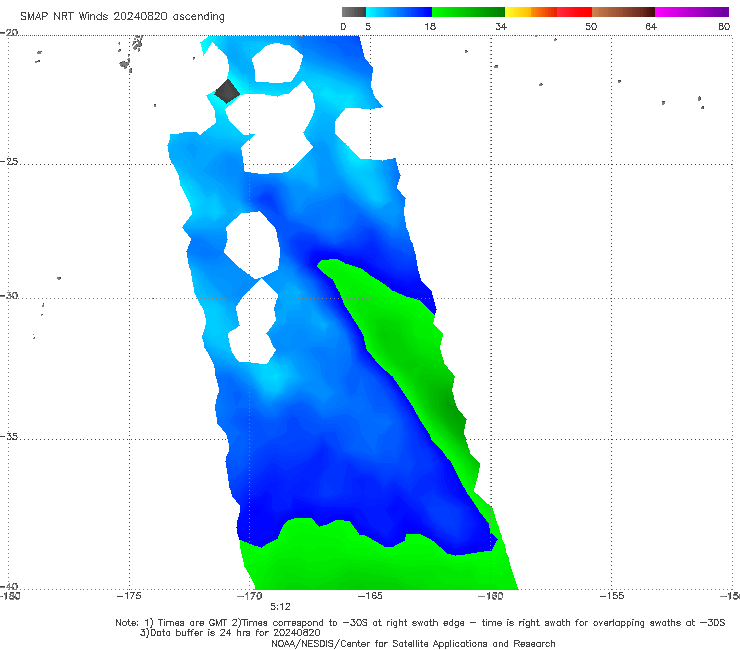
Task: Click the magenta 64-80 color bar segment
Action: [692, 12]
